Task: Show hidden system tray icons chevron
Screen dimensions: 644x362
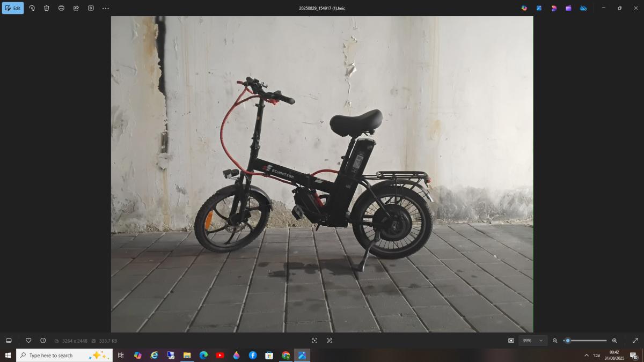Action: pyautogui.click(x=586, y=355)
